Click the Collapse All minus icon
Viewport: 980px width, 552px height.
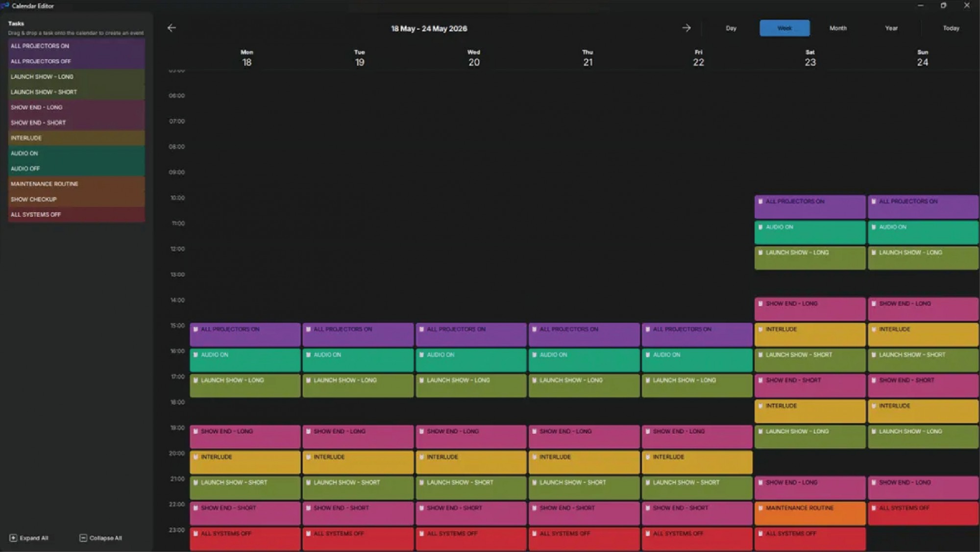[83, 538]
